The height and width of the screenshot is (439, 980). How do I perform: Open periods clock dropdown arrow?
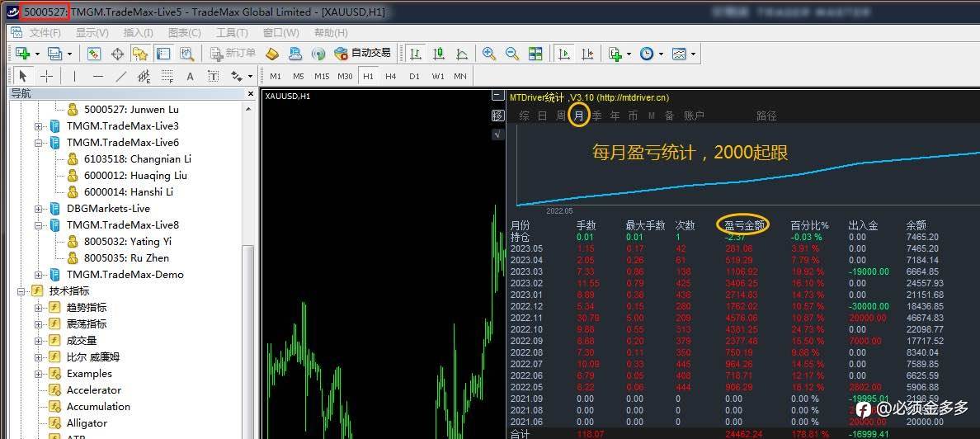(x=661, y=54)
